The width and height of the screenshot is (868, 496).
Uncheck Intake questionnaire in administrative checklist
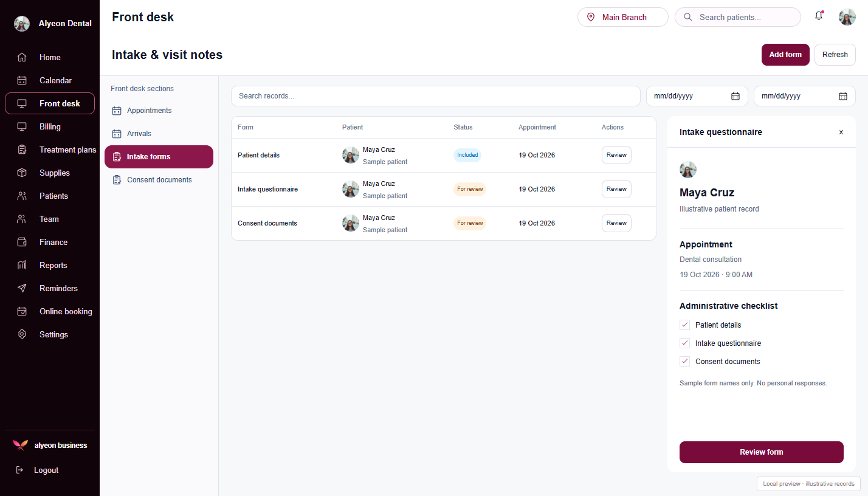click(684, 343)
